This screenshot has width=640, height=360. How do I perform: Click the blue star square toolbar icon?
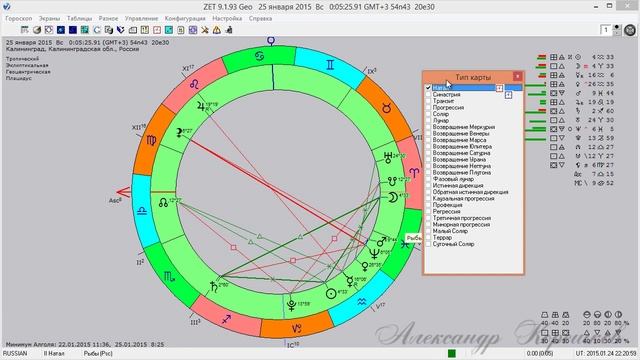coord(61,30)
